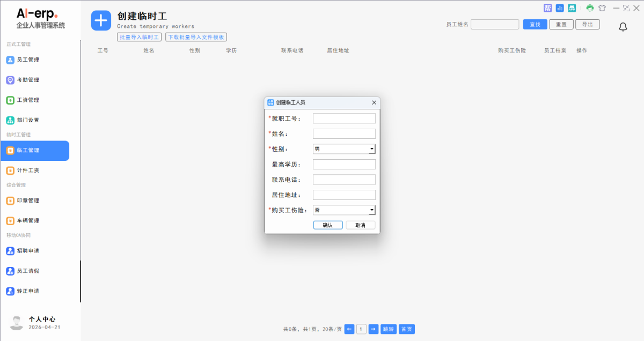Open notifications bell icon
644x341 pixels.
[623, 27]
